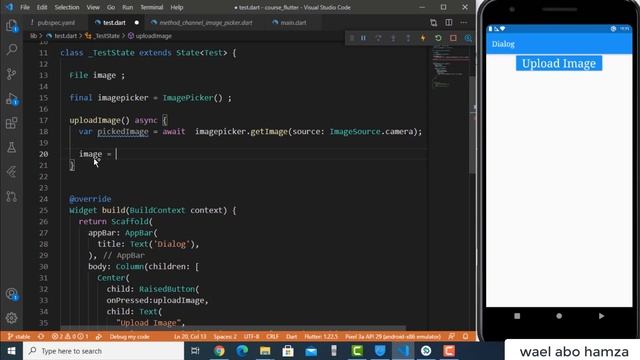Viewport: 640px width, 360px height.
Task: Open the Help menu
Action: [x=176, y=7]
